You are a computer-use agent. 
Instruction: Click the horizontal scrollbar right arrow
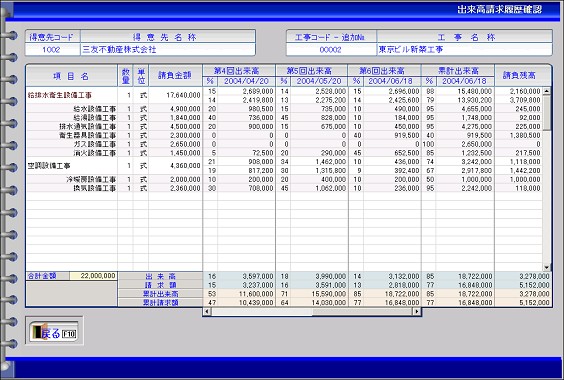tap(417, 312)
